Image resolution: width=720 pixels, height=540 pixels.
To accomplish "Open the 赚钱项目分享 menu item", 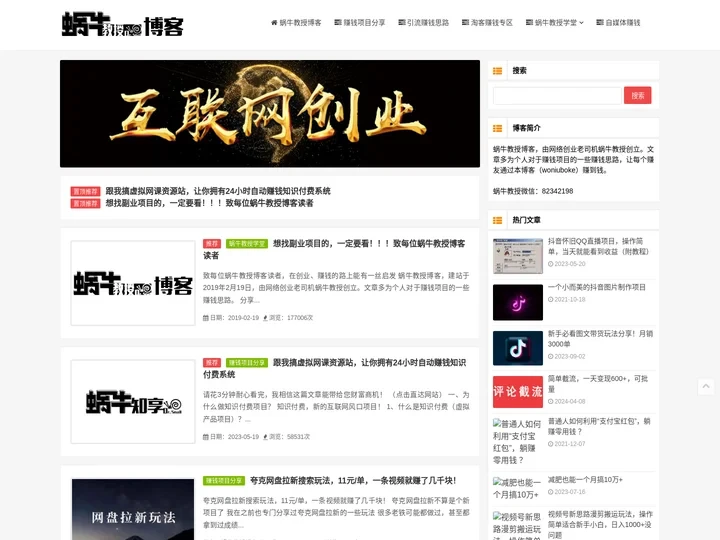I will point(360,22).
